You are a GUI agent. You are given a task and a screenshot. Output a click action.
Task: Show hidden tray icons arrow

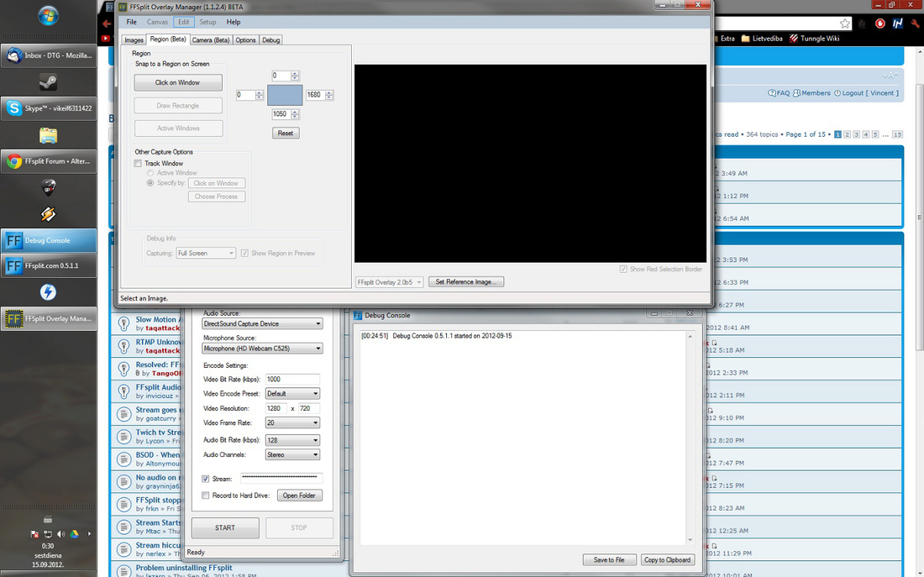[x=89, y=534]
